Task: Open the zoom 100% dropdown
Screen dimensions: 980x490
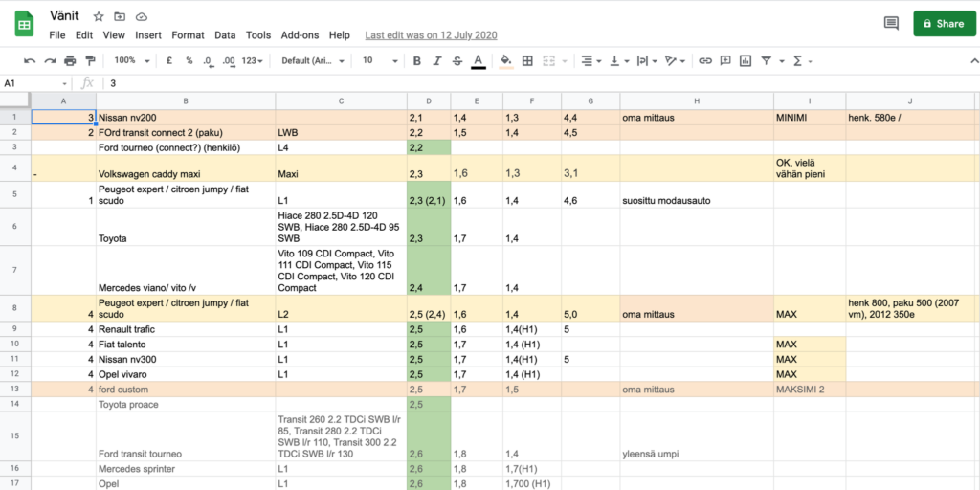Action: (131, 60)
